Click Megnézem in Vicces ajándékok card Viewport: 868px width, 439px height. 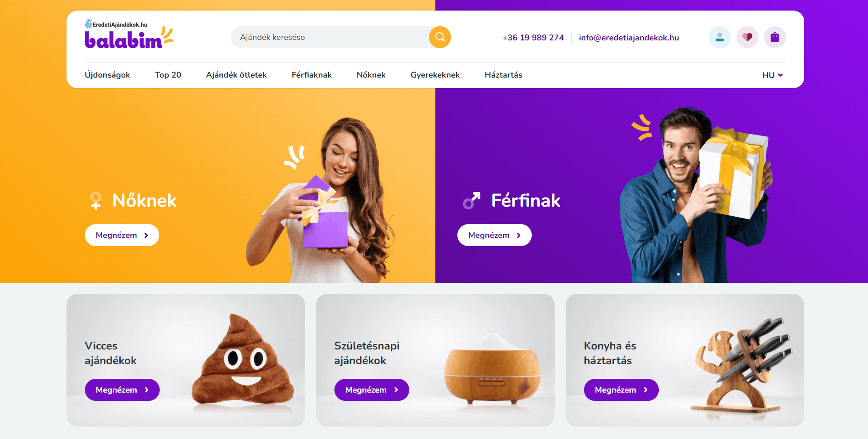122,390
